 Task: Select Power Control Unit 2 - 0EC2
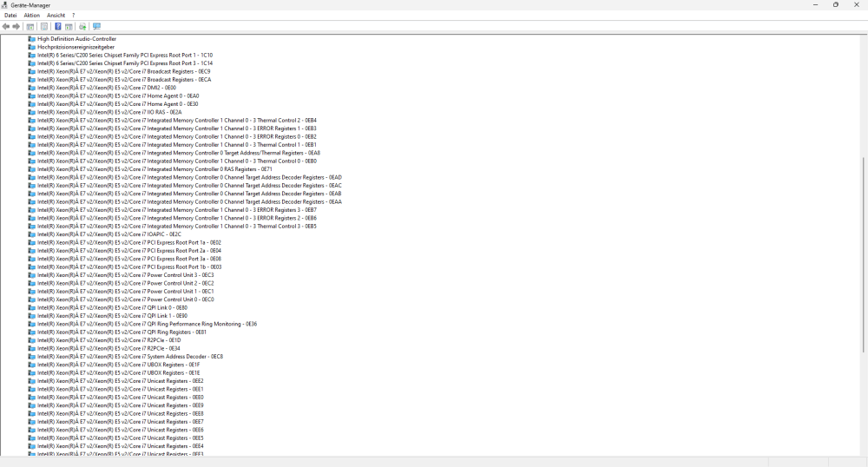(126, 283)
